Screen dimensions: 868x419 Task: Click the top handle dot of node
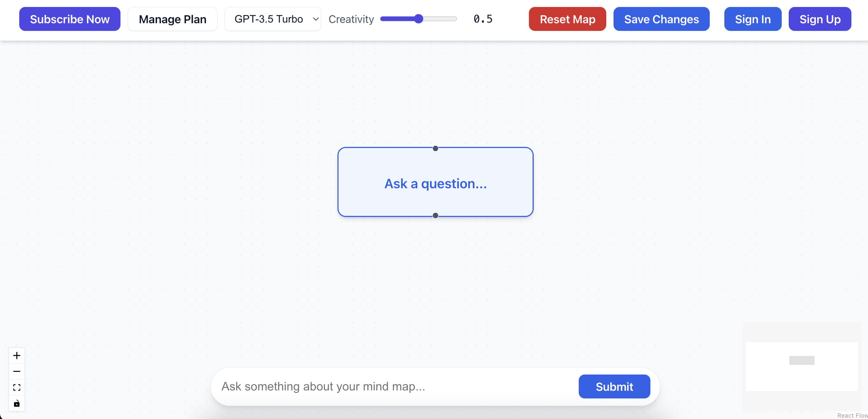click(435, 148)
